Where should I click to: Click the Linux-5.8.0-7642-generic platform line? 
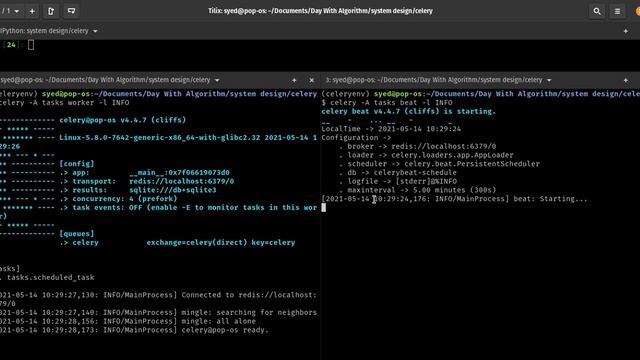(188, 138)
